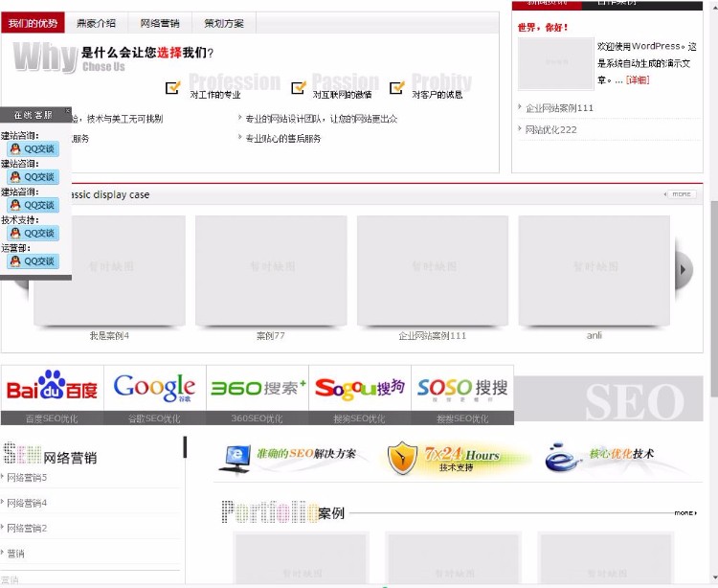Click the QQ交谈 button under 技术支持
The height and width of the screenshot is (588, 718).
coord(33,233)
